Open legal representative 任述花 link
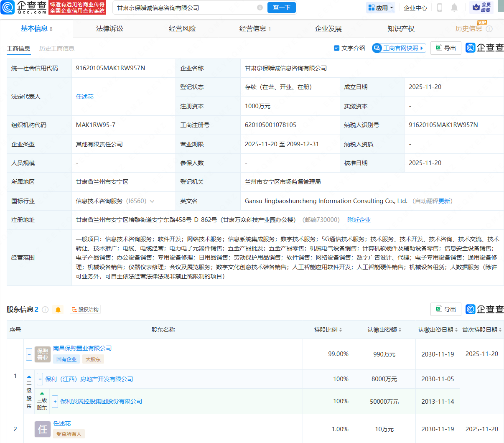Image resolution: width=504 pixels, height=443 pixels. (84, 97)
